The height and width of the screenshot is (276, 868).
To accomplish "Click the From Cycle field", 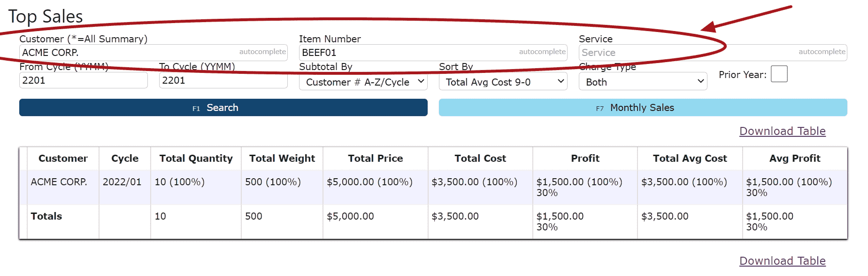I will click(83, 80).
